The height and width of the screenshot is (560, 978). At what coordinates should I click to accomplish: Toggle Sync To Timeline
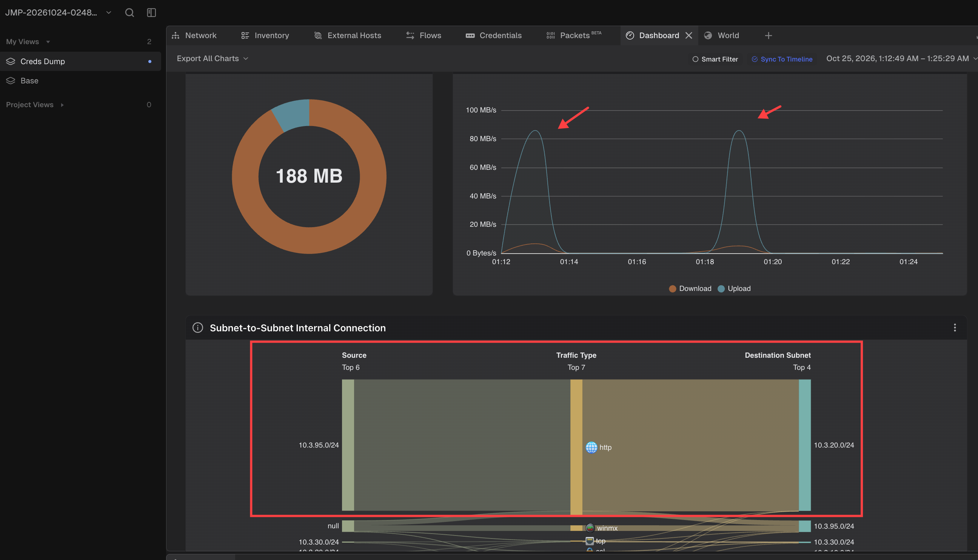(782, 59)
